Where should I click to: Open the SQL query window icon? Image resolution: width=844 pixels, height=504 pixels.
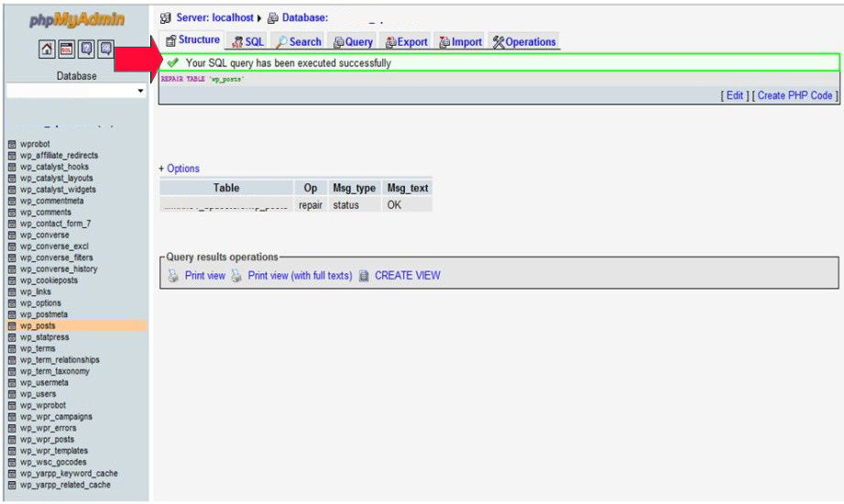tap(67, 50)
